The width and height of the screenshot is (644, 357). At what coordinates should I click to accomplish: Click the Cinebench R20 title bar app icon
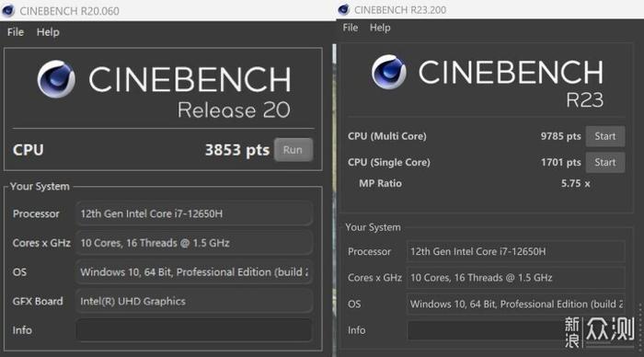8,11
